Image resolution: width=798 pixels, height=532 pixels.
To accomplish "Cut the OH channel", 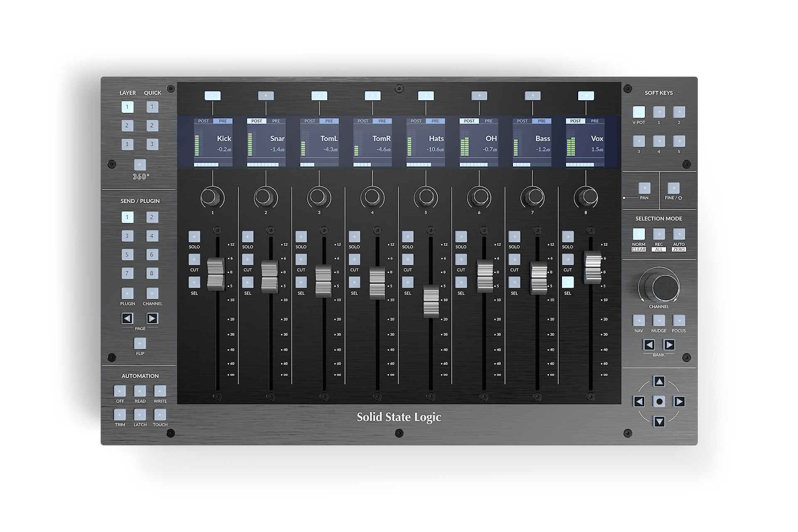I will [x=461, y=259].
